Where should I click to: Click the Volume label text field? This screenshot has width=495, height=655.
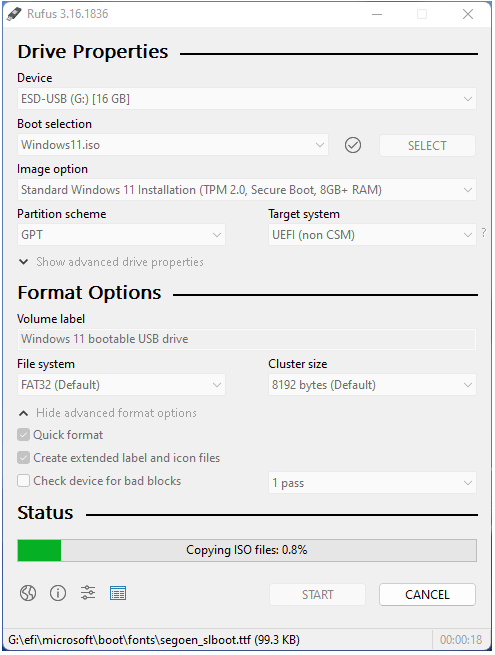tap(246, 339)
